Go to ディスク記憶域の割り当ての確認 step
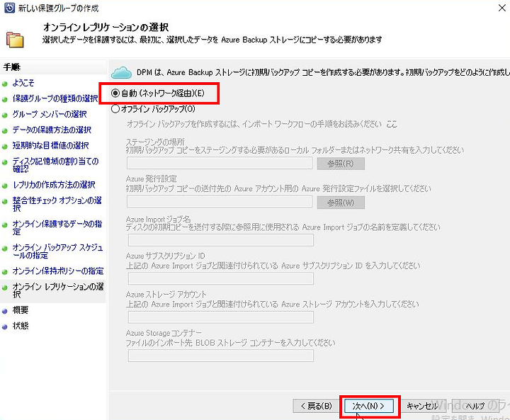Image resolution: width=510 pixels, height=420 pixels. pyautogui.click(x=55, y=165)
